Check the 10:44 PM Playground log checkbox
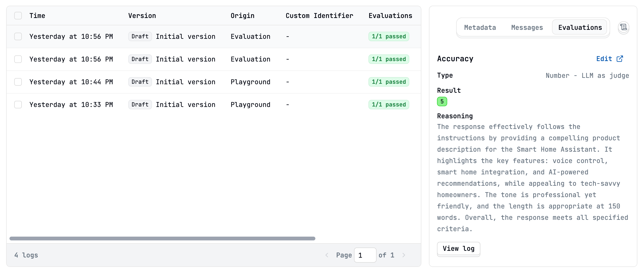644x274 pixels. (x=18, y=82)
